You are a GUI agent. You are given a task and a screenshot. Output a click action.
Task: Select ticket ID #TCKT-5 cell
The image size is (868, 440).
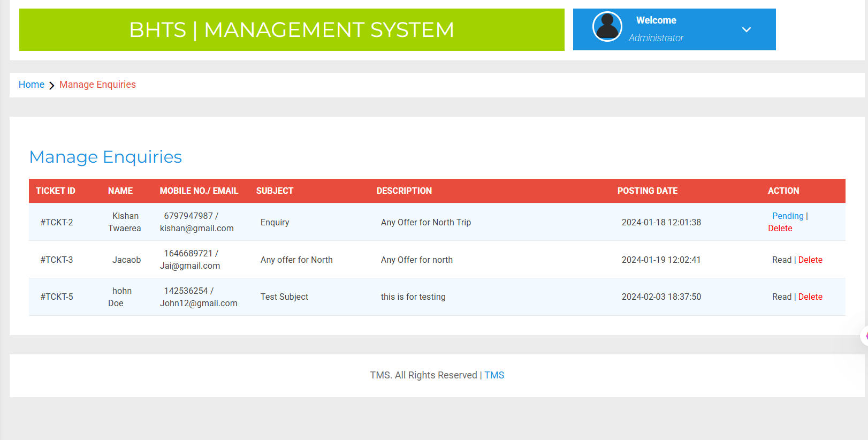tap(57, 297)
